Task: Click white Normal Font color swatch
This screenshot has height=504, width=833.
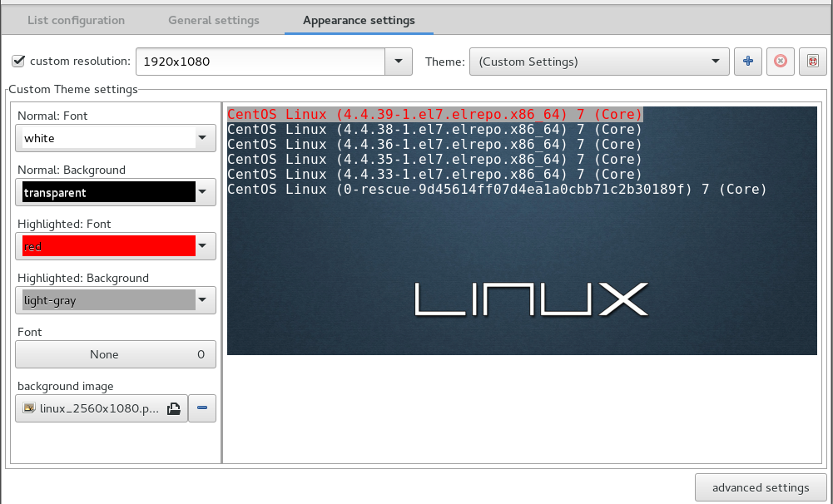Action: coord(109,138)
